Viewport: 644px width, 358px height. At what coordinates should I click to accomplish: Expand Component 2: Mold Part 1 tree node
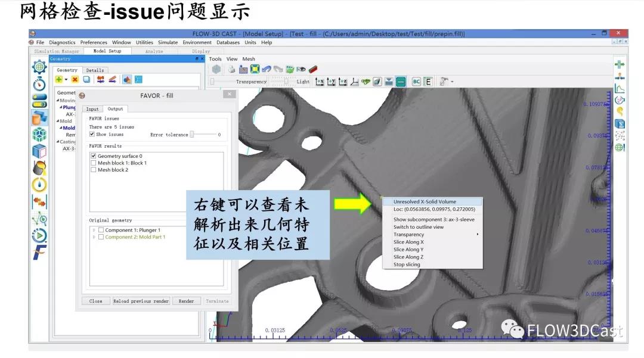(94, 237)
